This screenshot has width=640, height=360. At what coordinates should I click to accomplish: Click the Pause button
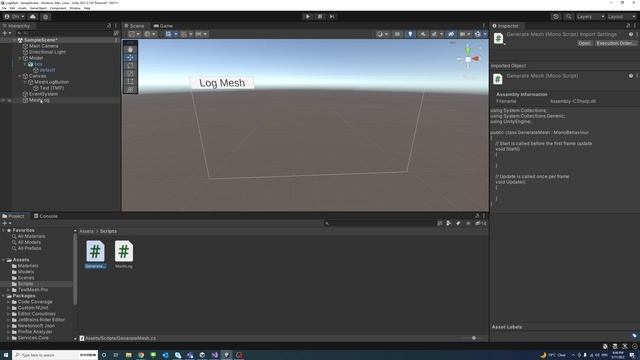click(x=320, y=16)
